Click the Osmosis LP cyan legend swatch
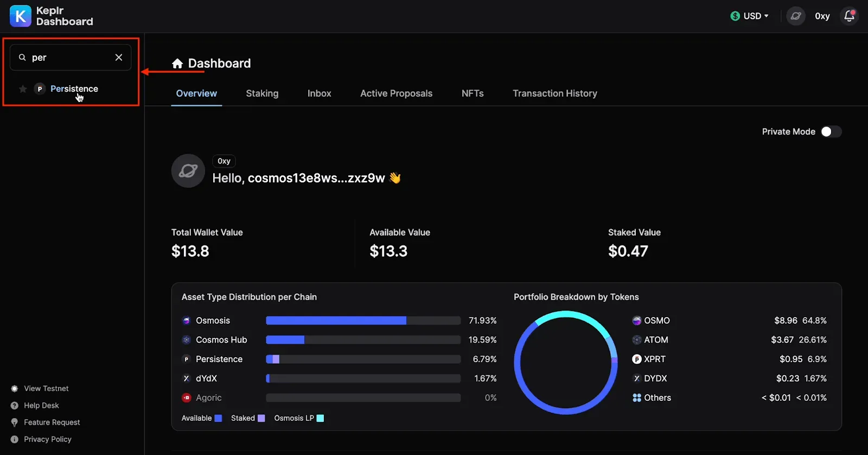Viewport: 868px width, 455px height. [320, 418]
